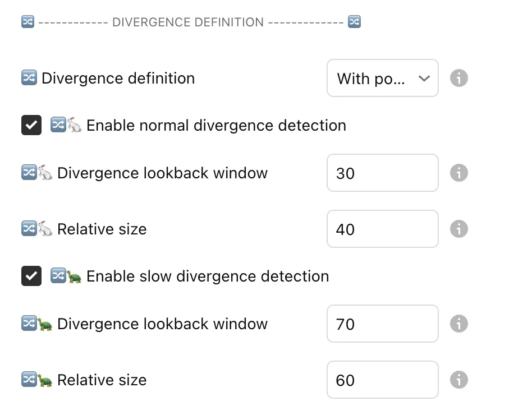Screen dimensions: 532x415
Task: Click shuffle icon at left of section header
Action: pyautogui.click(x=28, y=22)
